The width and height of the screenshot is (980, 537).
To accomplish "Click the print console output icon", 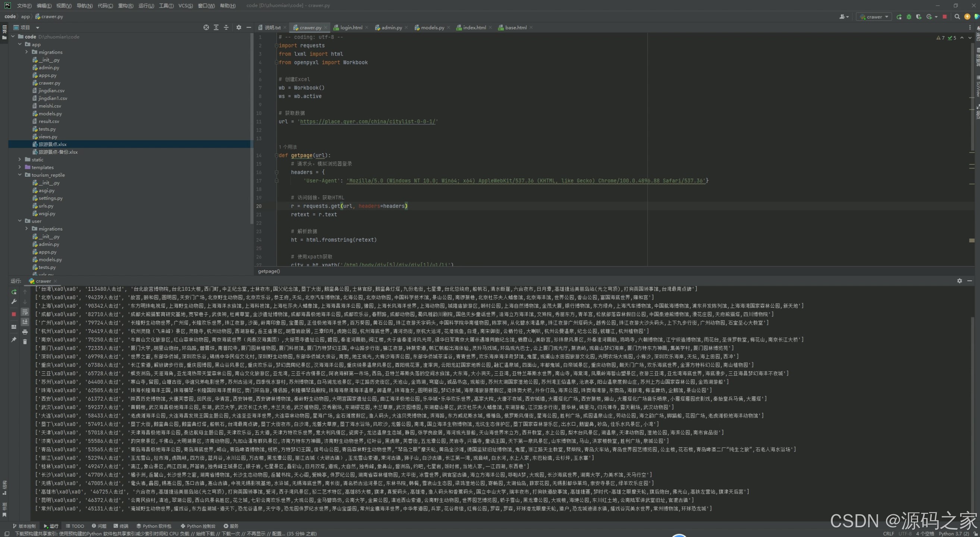I will (25, 332).
